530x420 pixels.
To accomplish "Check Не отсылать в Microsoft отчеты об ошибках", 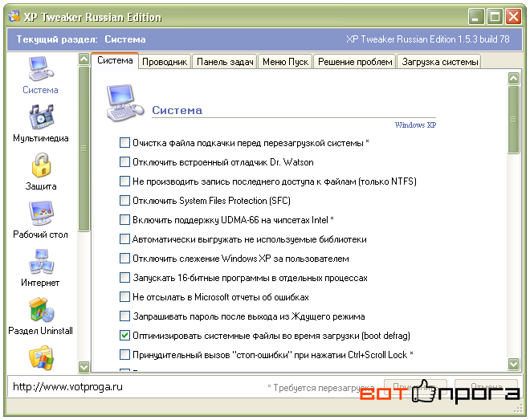I will pos(124,297).
